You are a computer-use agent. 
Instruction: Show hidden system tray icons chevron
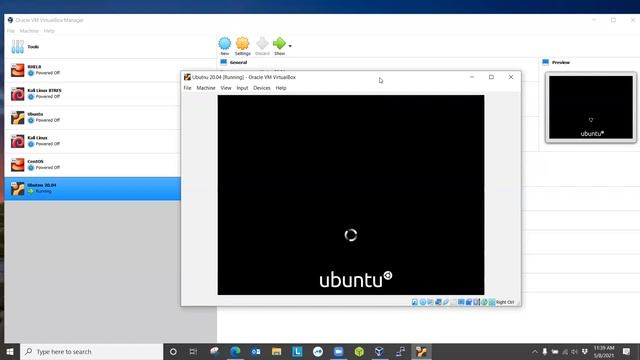point(535,351)
